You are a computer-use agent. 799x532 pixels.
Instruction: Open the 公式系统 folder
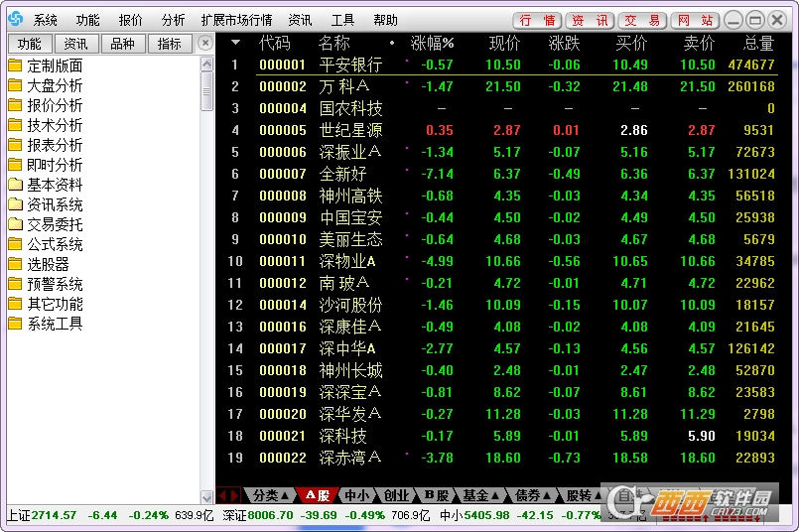click(x=46, y=244)
